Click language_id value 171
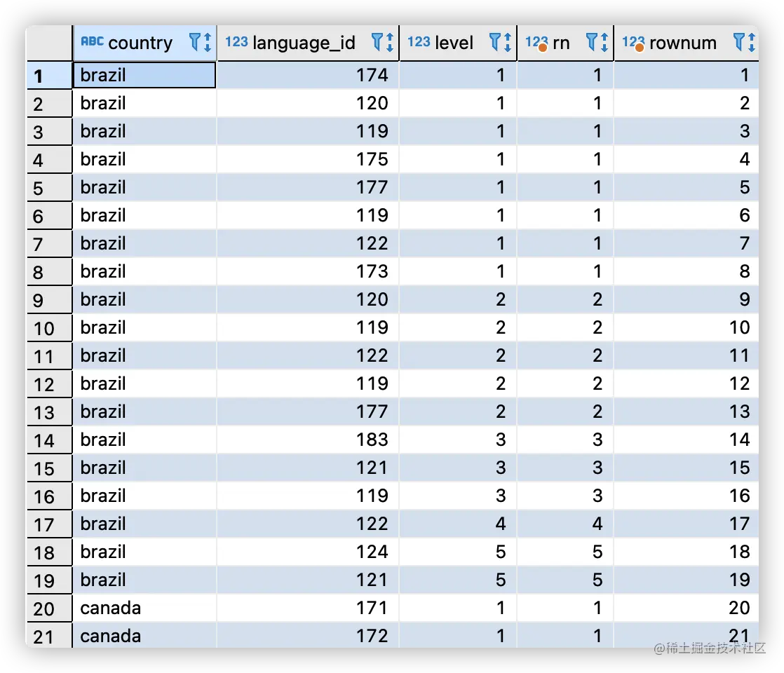This screenshot has height=673, width=784. point(372,608)
